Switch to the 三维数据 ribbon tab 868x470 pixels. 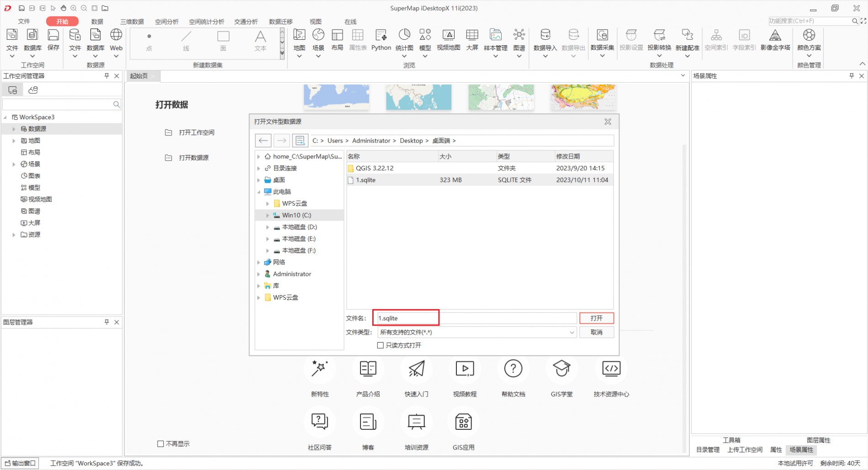pos(132,21)
